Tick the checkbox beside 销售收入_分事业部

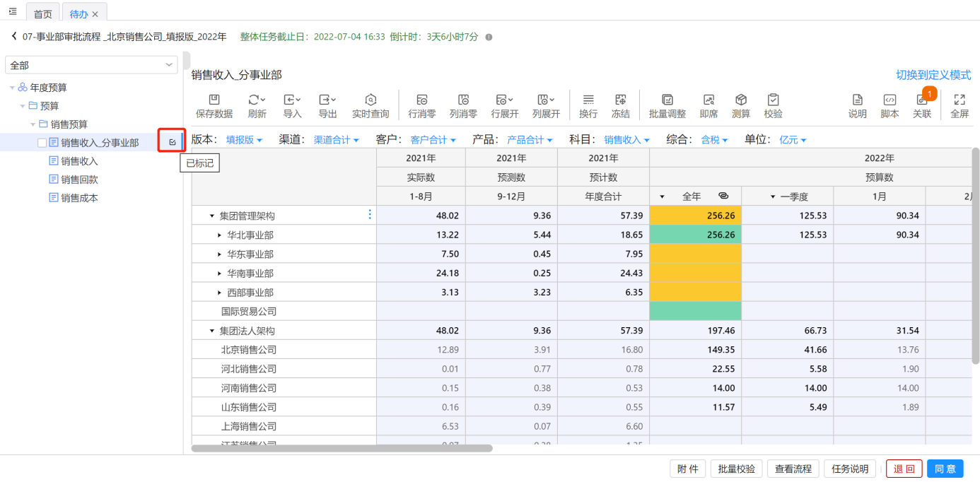coord(42,143)
